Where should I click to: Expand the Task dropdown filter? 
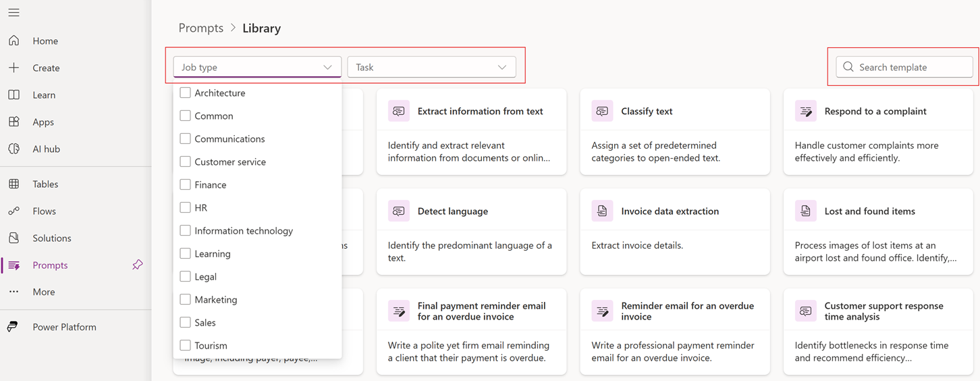click(432, 67)
